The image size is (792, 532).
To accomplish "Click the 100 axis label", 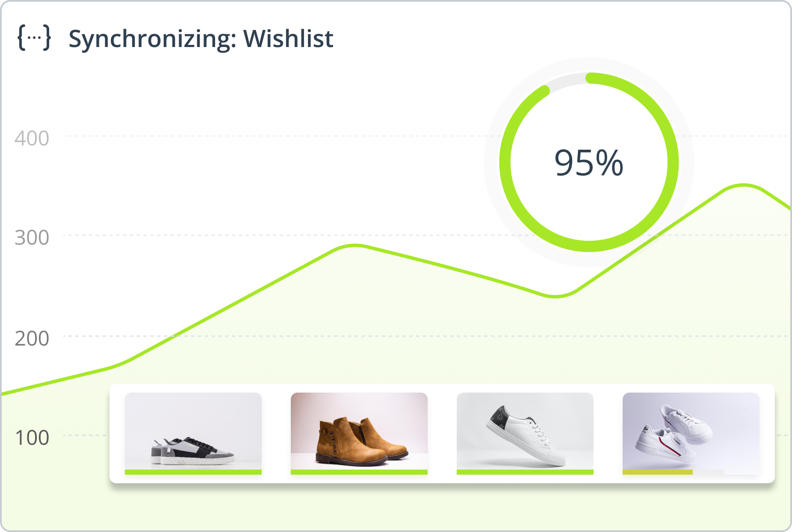I will click(32, 438).
